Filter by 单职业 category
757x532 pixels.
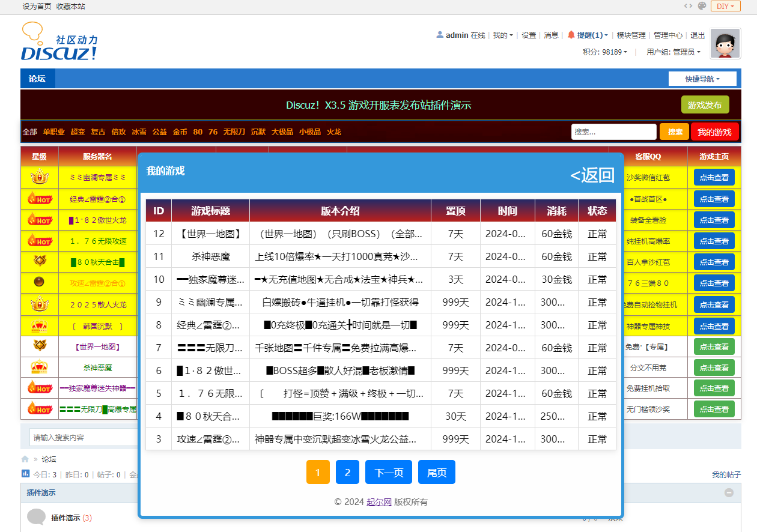[53, 132]
